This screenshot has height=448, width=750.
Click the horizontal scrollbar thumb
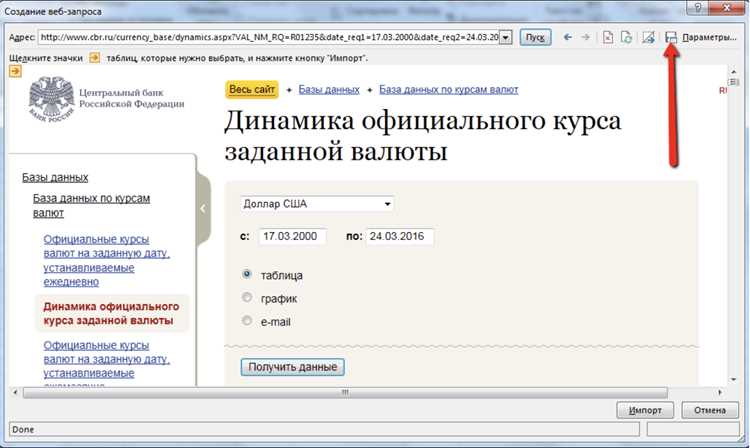tap(345, 393)
